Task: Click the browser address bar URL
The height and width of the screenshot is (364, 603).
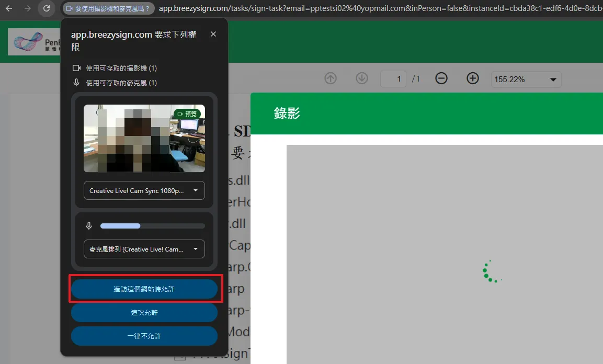Action: tap(377, 8)
